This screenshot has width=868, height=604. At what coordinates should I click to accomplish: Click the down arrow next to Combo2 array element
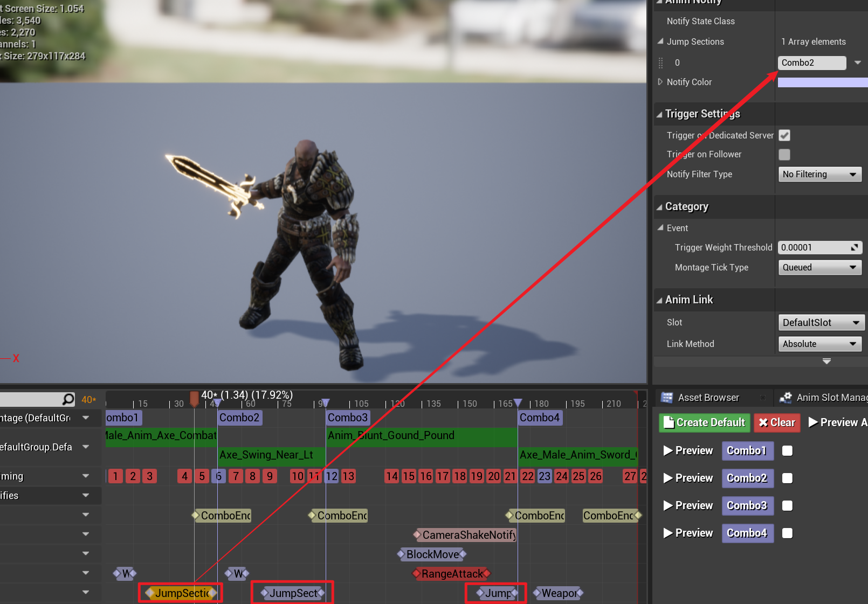857,63
